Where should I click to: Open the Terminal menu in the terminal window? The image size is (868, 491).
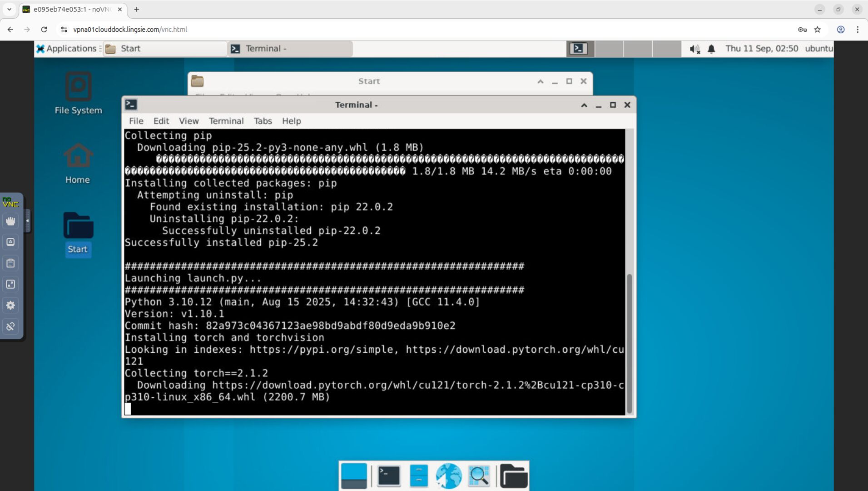pyautogui.click(x=226, y=121)
